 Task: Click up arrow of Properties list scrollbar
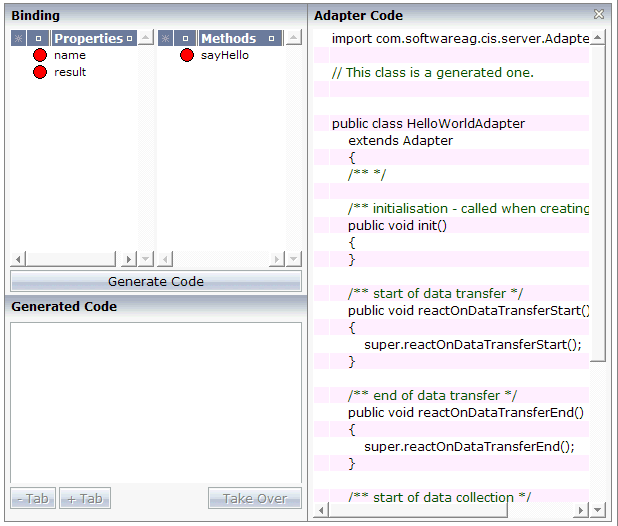(x=146, y=37)
